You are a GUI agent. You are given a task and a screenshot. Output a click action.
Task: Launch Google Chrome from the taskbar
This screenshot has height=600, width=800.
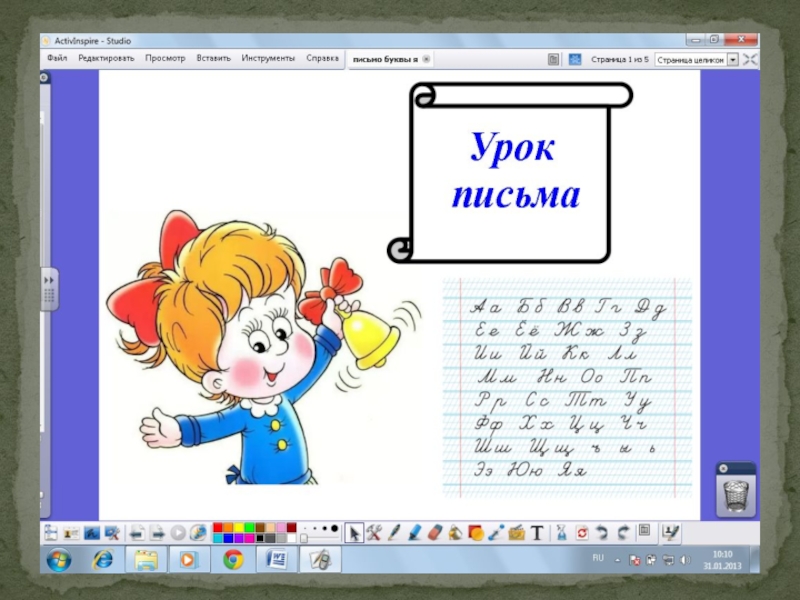[233, 559]
